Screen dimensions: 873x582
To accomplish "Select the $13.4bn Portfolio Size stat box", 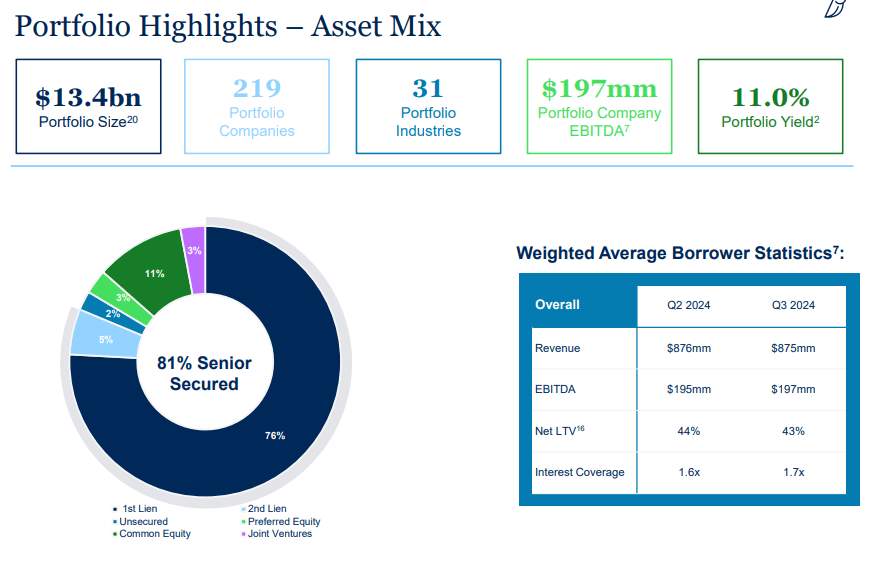I will (88, 105).
